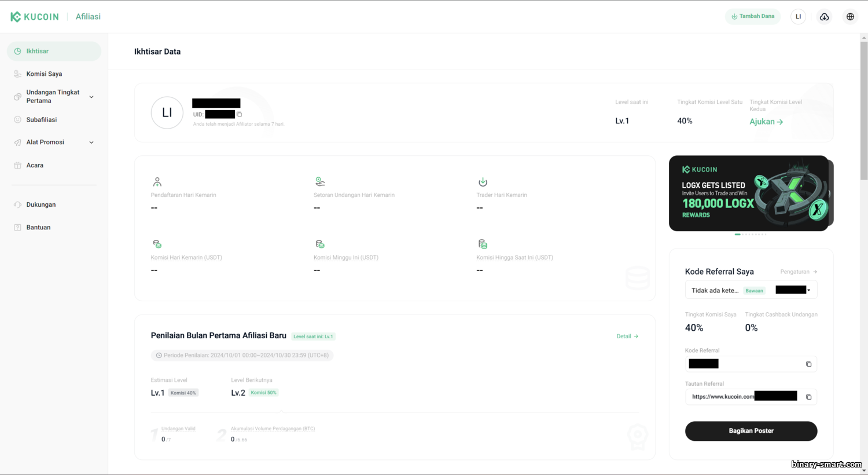This screenshot has height=475, width=868.
Task: Open the LI account avatar menu
Action: 798,17
